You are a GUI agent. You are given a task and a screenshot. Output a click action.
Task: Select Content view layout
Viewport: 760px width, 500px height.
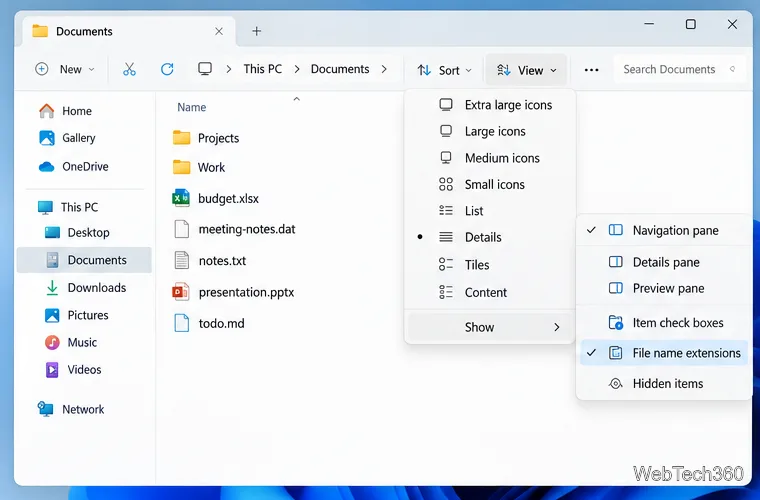(490, 293)
